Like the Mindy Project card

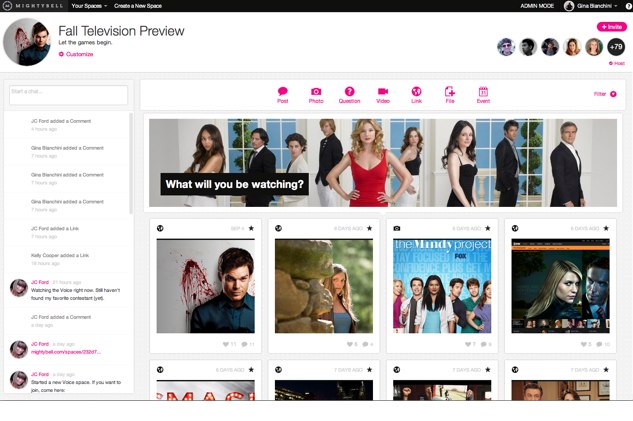[468, 344]
